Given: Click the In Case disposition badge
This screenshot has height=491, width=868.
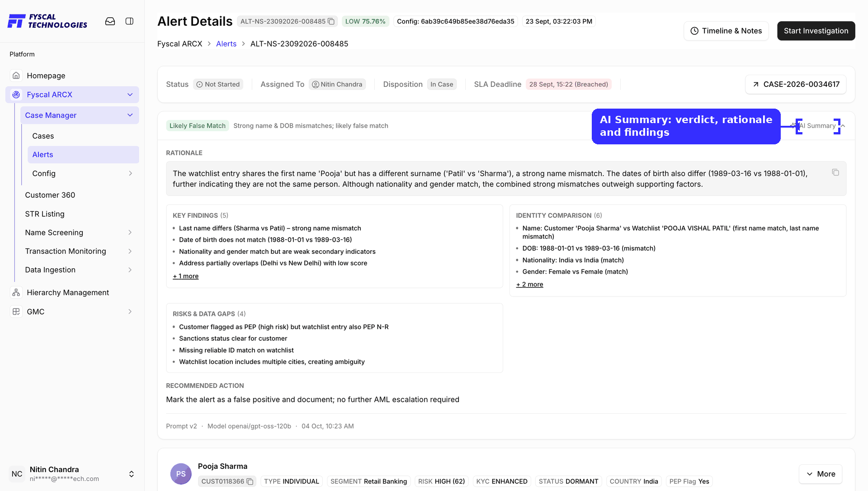Looking at the screenshot, I should point(442,84).
